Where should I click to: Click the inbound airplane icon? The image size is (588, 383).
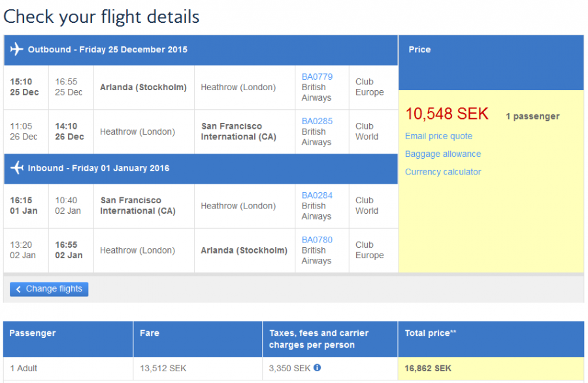17,169
